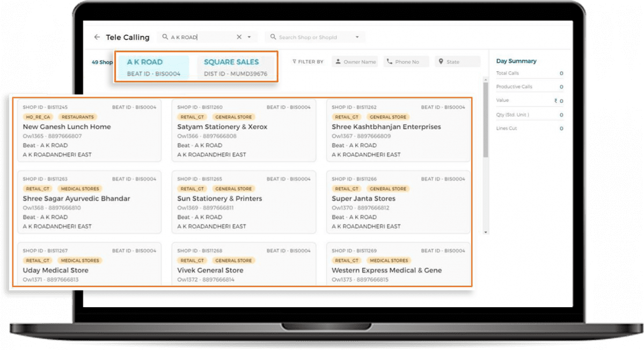Select the Owner Name person icon filter
The width and height of the screenshot is (644, 350).
(337, 62)
